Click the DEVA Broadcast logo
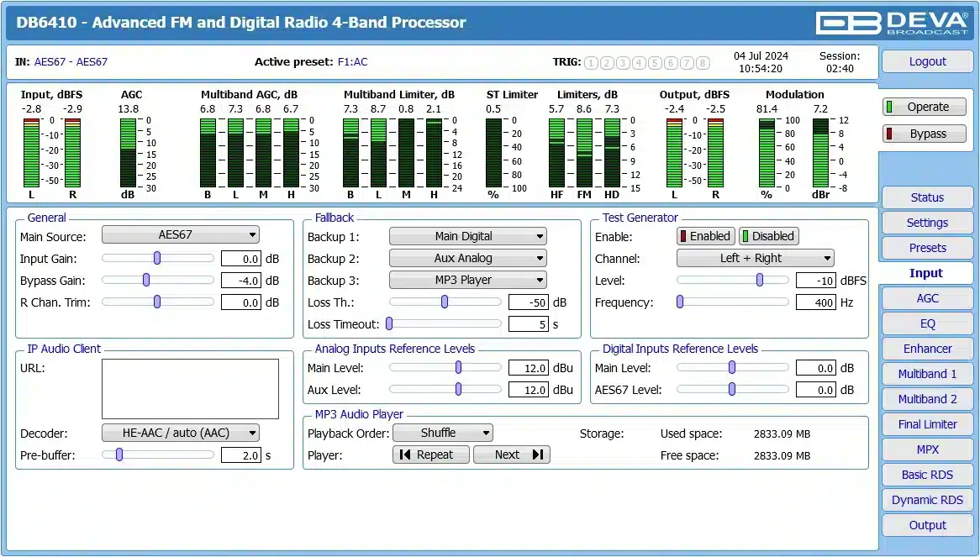Viewport: 980px width, 557px height. tap(892, 22)
